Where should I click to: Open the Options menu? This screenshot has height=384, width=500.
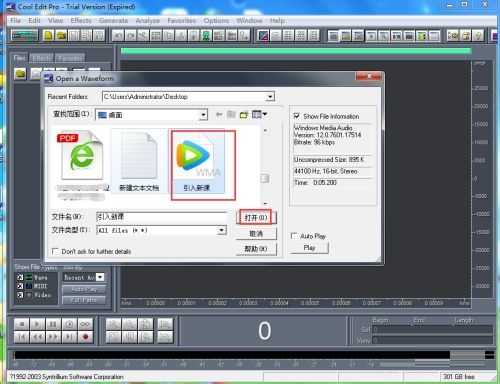coord(216,21)
